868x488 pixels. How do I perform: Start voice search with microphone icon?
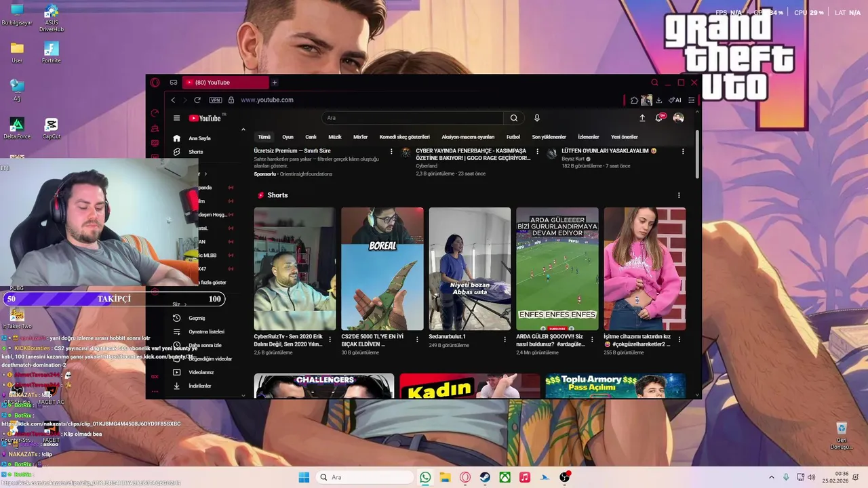(537, 118)
